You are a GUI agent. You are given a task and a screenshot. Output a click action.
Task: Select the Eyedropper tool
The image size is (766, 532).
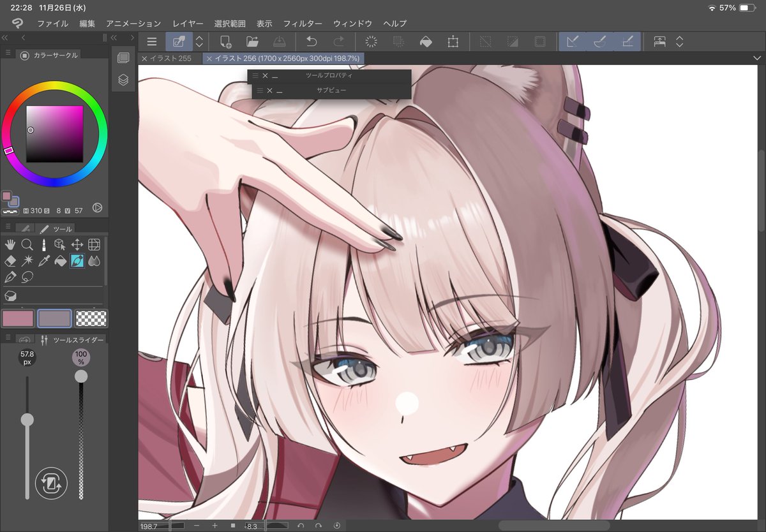pyautogui.click(x=44, y=260)
